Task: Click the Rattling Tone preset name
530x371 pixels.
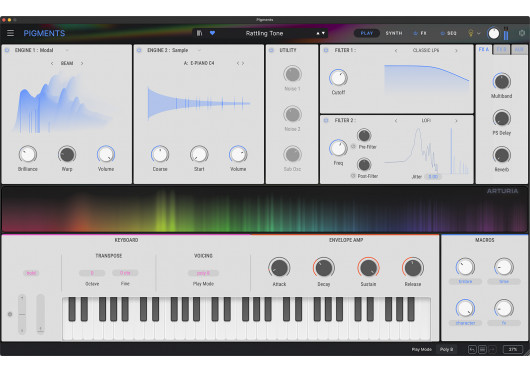Action: [264, 33]
